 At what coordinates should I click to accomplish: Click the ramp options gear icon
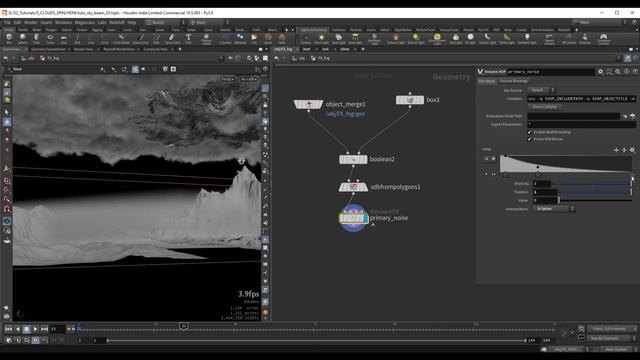pos(632,150)
